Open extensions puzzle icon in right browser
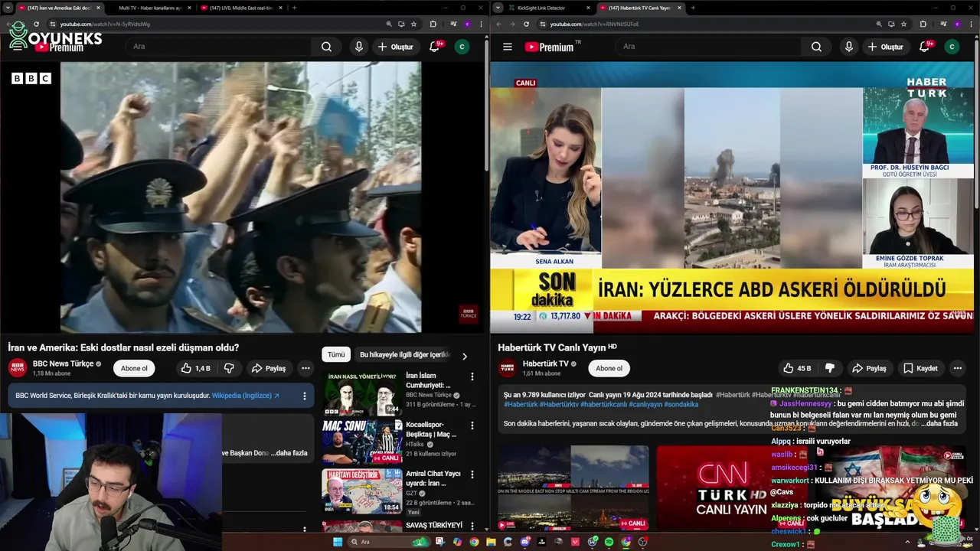Screen dimensions: 980x551 [x=923, y=24]
